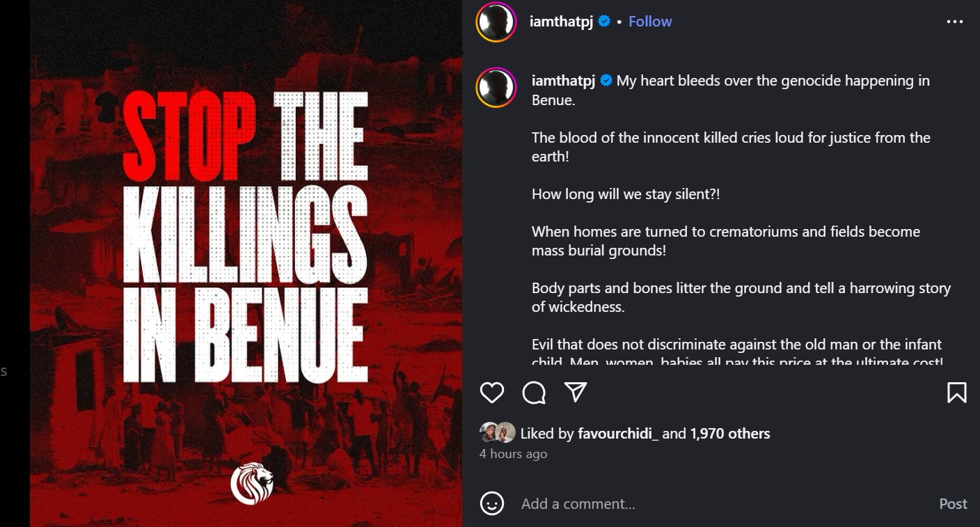Open iamthatpj profile from header username
This screenshot has height=527, width=980.
[562, 22]
